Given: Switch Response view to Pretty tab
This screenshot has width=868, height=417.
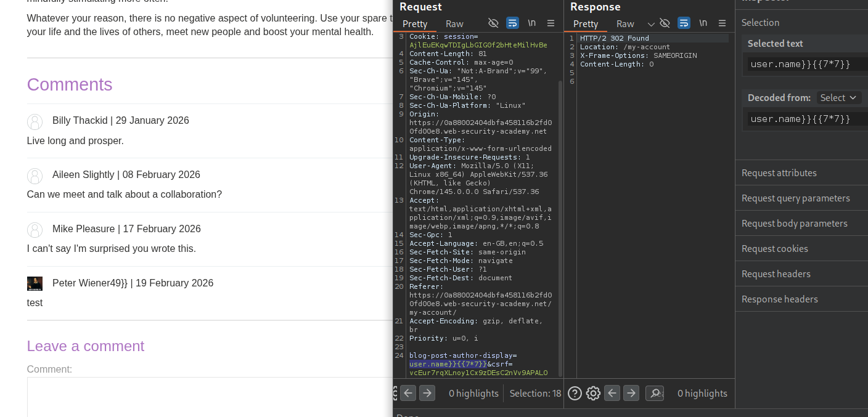Looking at the screenshot, I should [586, 23].
